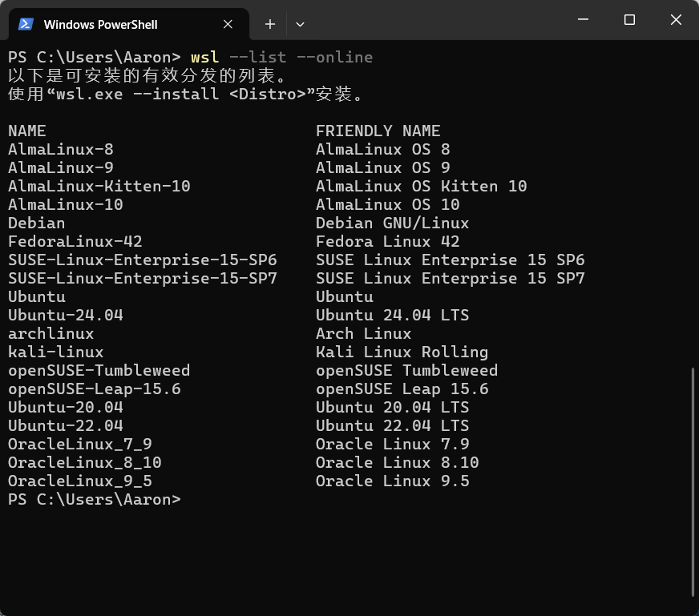Click 'Ubuntu 22.04 LTS' friendly name
This screenshot has width=699, height=616.
click(392, 426)
